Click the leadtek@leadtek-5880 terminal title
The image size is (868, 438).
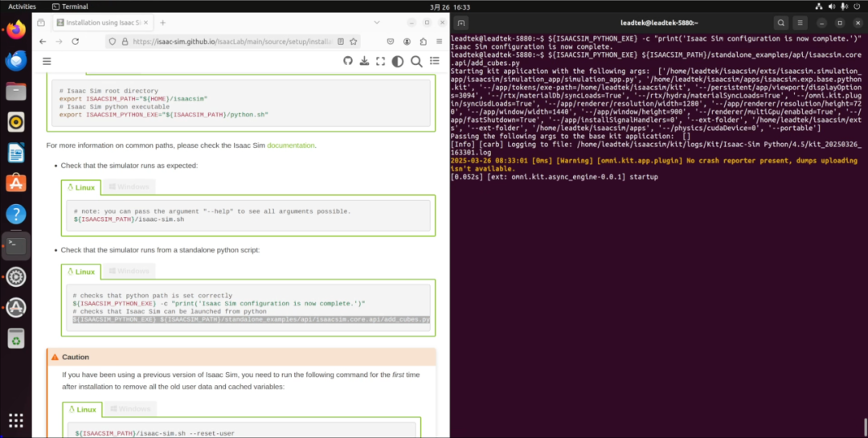point(659,23)
